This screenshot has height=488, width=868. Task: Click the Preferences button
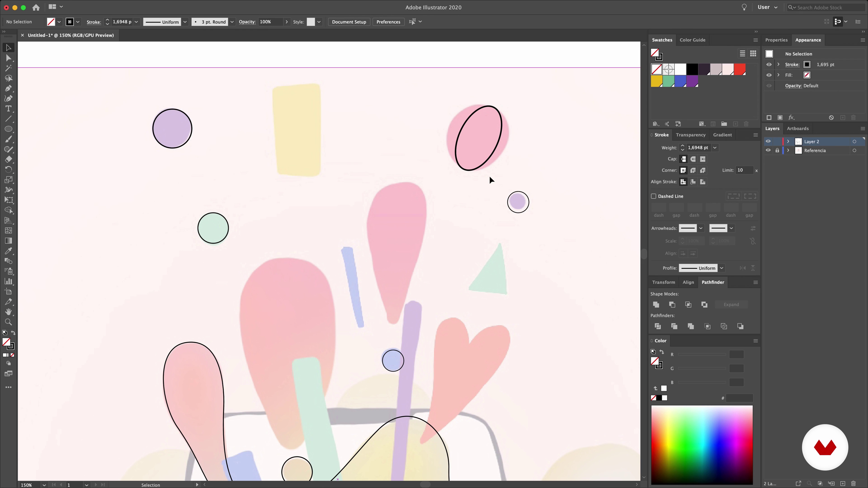click(x=388, y=22)
